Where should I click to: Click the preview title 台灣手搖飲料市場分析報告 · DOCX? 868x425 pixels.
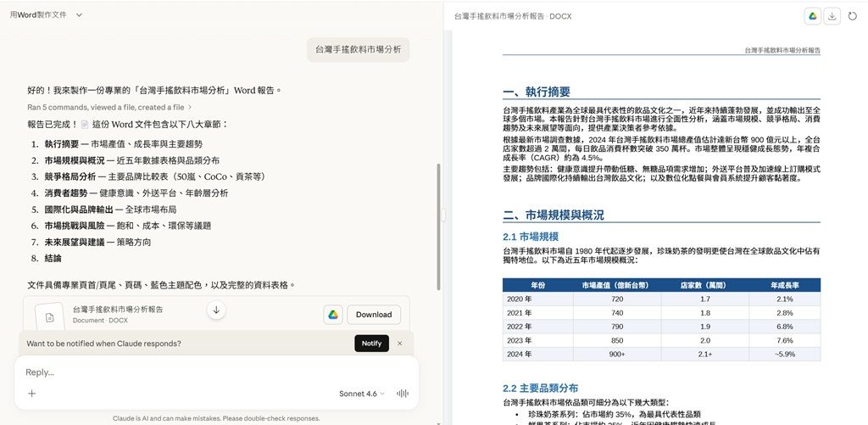[x=513, y=17]
